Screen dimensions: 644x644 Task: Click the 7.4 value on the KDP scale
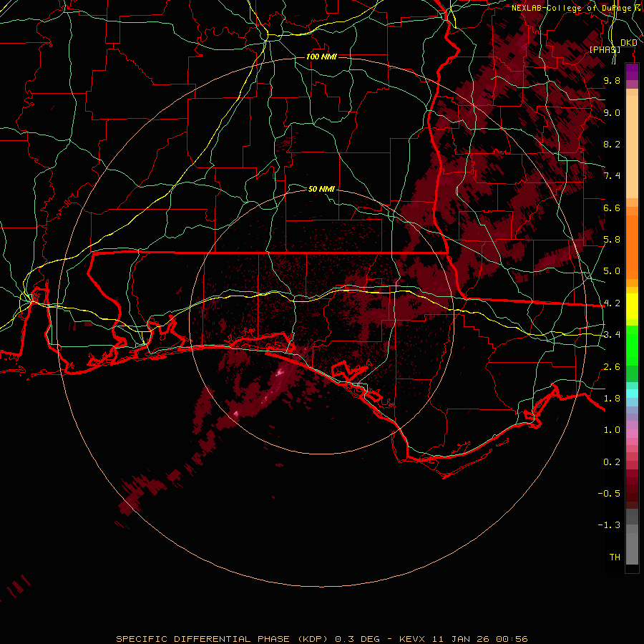(612, 176)
